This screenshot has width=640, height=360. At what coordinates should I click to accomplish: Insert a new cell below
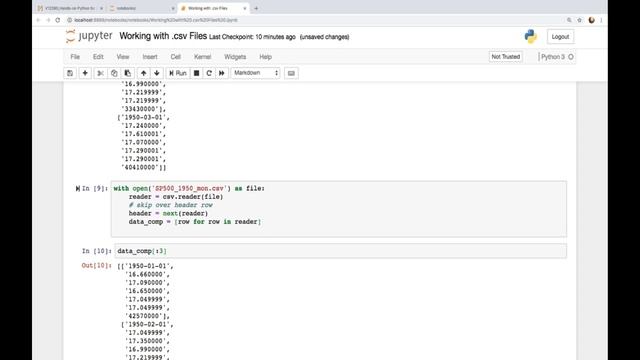pos(85,73)
